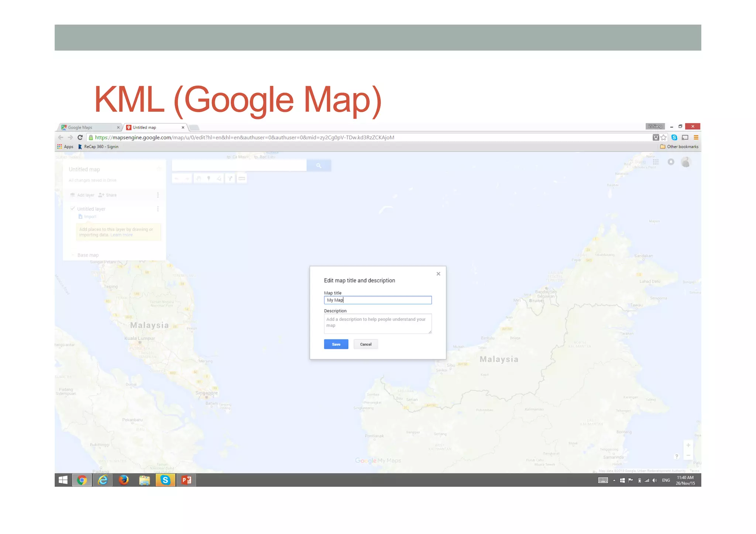Close the Google Maps browser tab
The image size is (756, 534).
(118, 127)
